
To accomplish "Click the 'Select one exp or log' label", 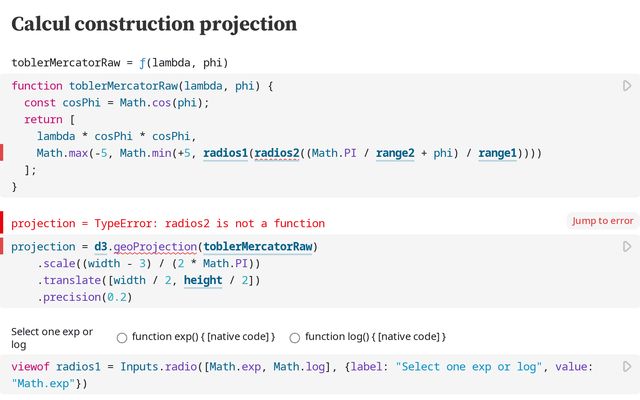I will [52, 337].
